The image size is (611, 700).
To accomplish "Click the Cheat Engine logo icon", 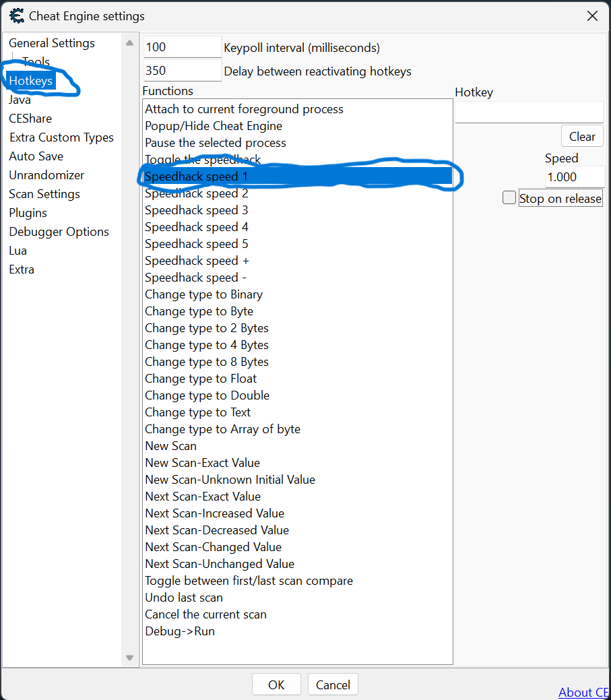I will coord(17,15).
